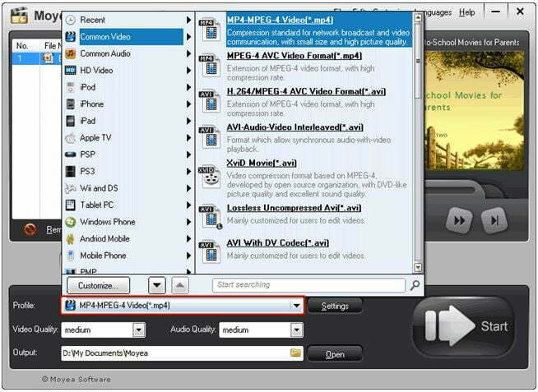
Task: Click the AVI With DV Codec icon
Action: coord(209,251)
